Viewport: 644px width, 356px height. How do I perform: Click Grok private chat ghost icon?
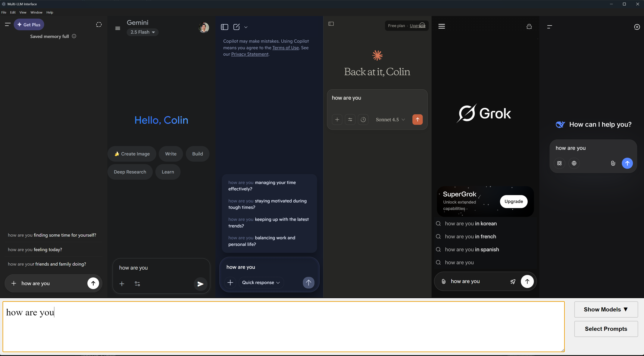[529, 27]
